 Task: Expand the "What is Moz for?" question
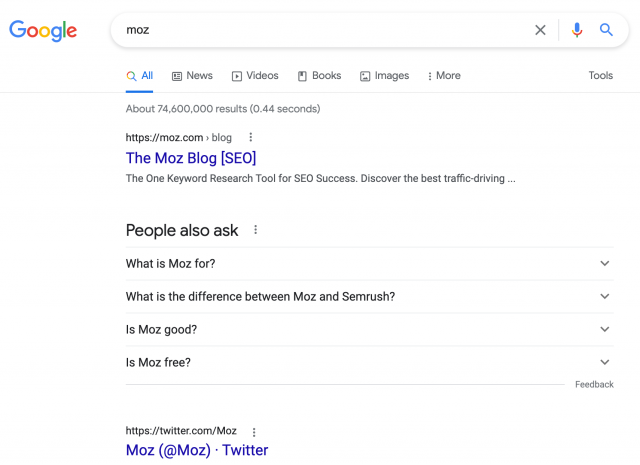point(369,264)
